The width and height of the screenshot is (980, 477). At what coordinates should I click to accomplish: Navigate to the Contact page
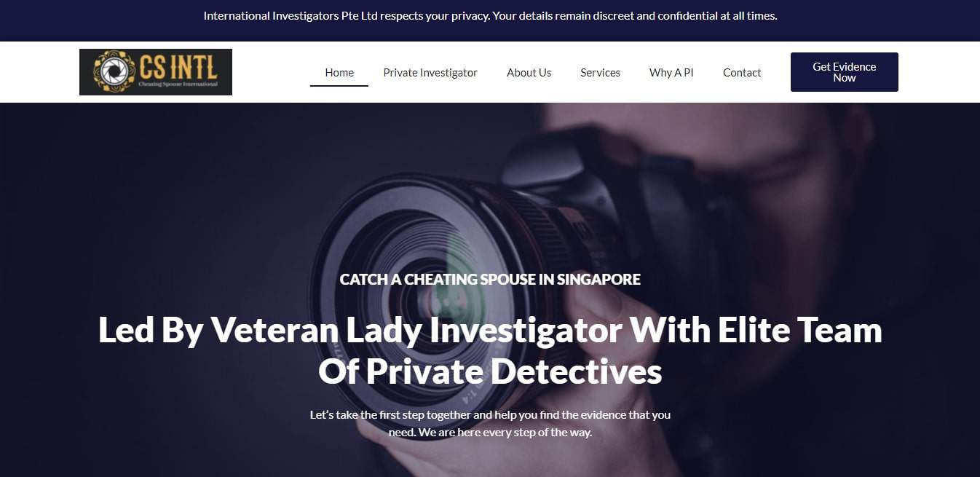pyautogui.click(x=742, y=73)
